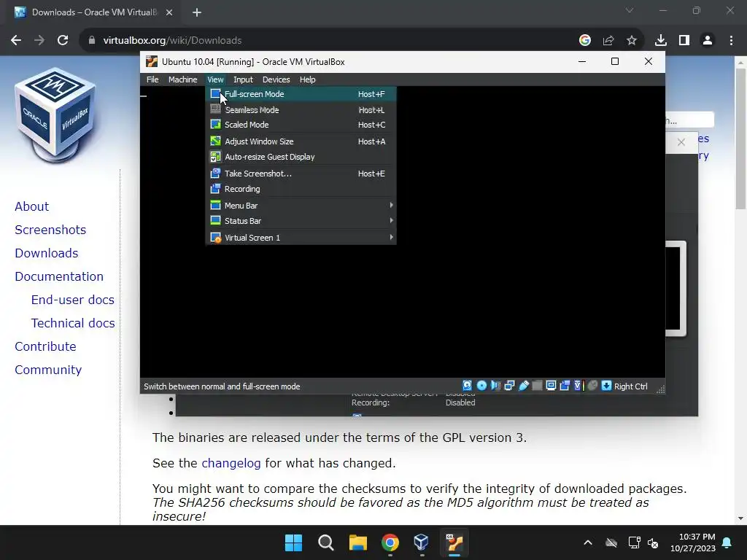Open a new Chrome tab
Viewport: 747px width, 560px height.
click(x=197, y=12)
